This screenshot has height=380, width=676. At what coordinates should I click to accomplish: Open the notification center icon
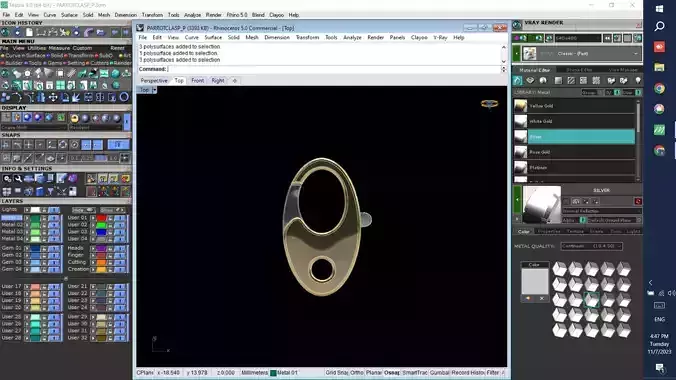click(659, 367)
